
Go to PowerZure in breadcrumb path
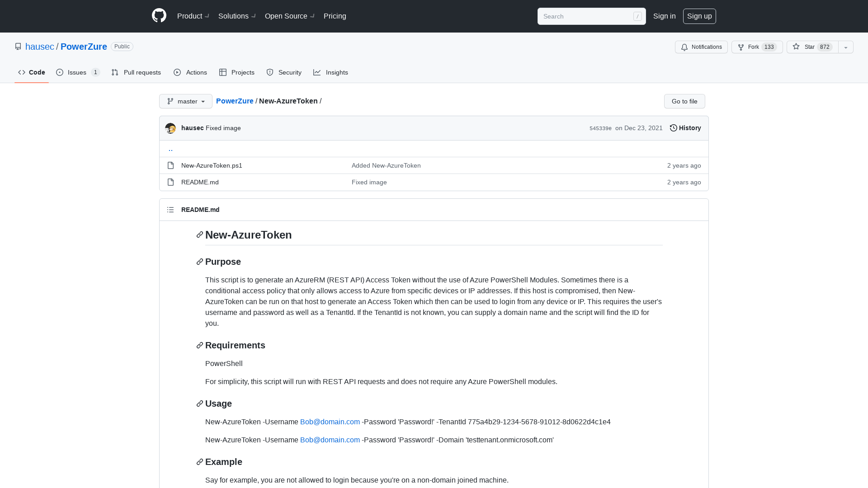click(x=235, y=101)
